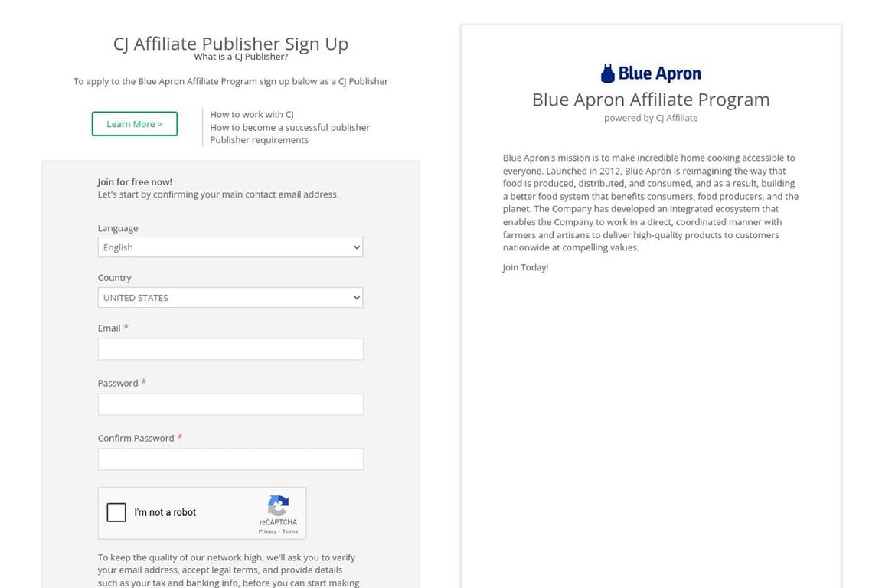Screen dimensions: 882x588
Task: Click the Join Today! text
Action: pos(525,267)
